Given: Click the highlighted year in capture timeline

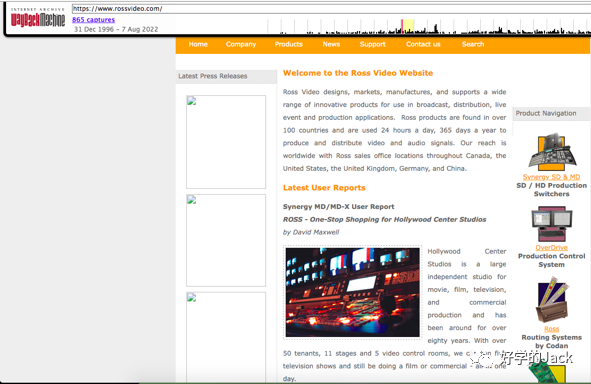Looking at the screenshot, I should tap(408, 26).
